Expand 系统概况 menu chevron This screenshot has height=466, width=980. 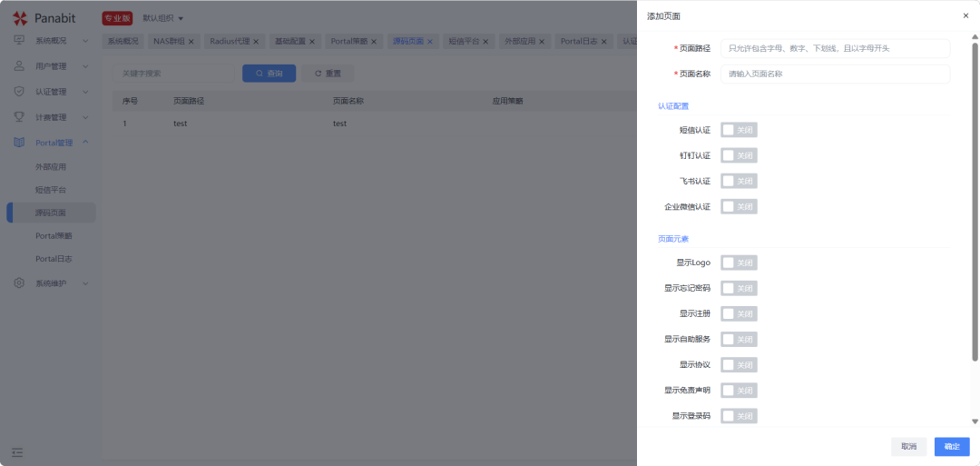(85, 41)
